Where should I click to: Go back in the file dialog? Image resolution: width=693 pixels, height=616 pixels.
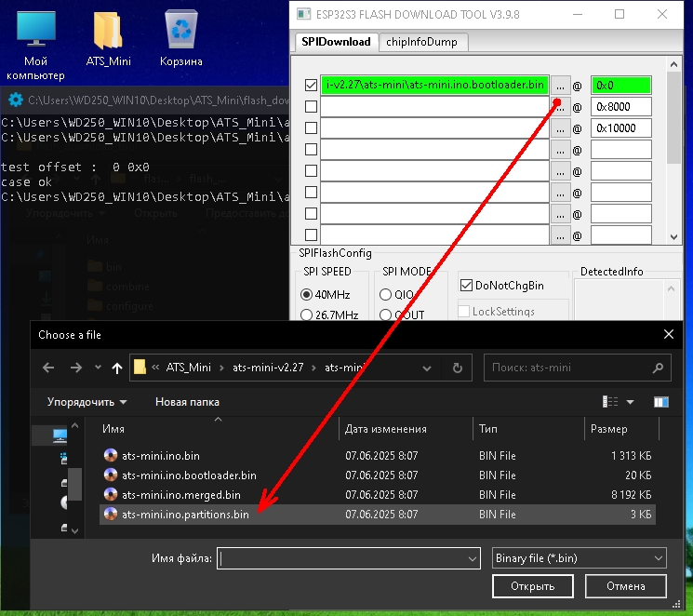pyautogui.click(x=48, y=368)
